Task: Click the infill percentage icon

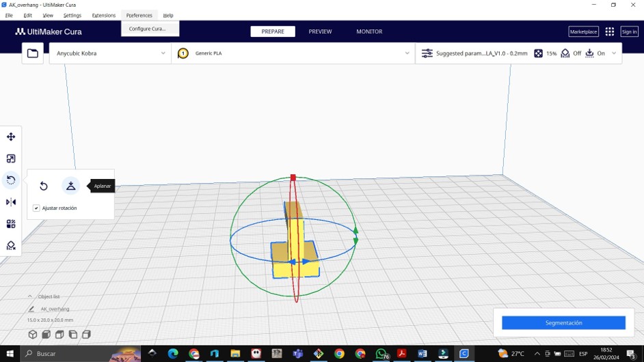Action: tap(538, 53)
